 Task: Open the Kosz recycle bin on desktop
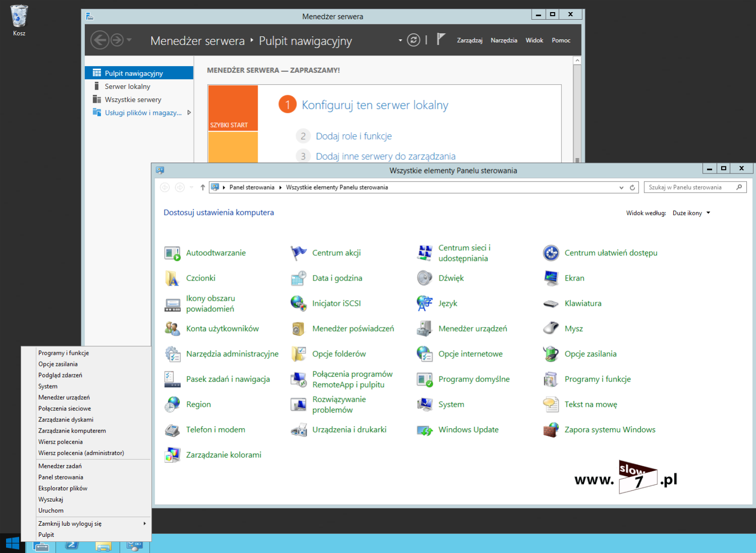click(19, 17)
